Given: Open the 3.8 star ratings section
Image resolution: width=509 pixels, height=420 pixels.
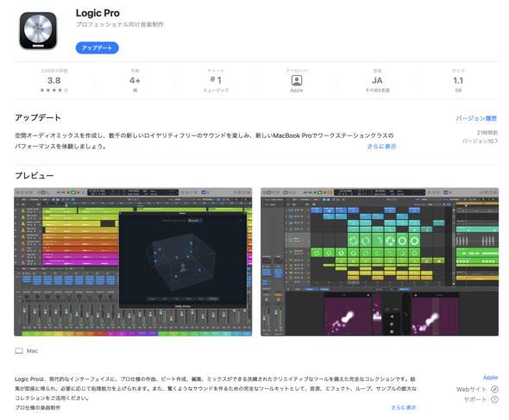Looking at the screenshot, I should point(53,80).
